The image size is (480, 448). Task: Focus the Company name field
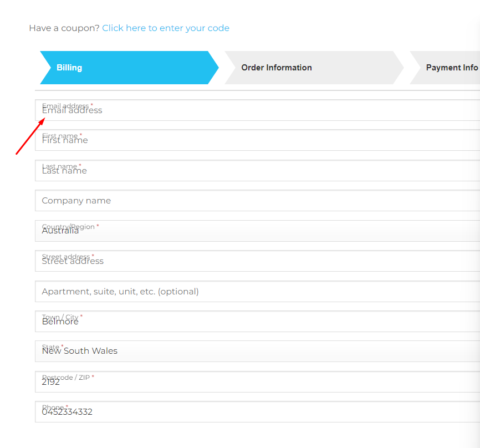click(257, 200)
